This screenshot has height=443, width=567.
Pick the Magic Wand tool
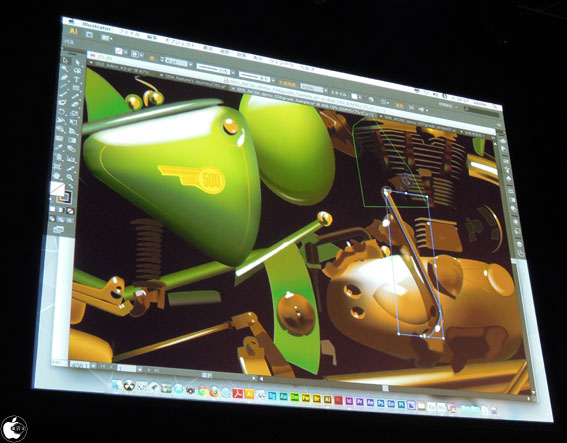tap(65, 69)
